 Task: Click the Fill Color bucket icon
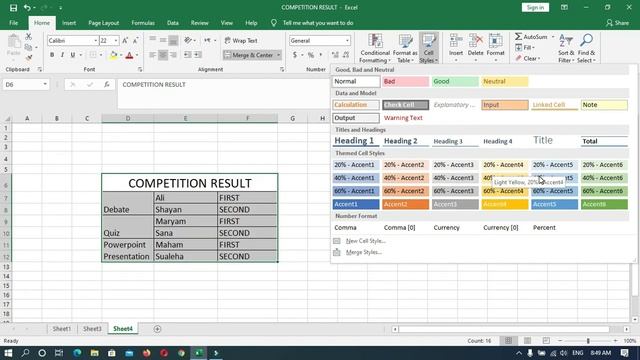tap(113, 55)
